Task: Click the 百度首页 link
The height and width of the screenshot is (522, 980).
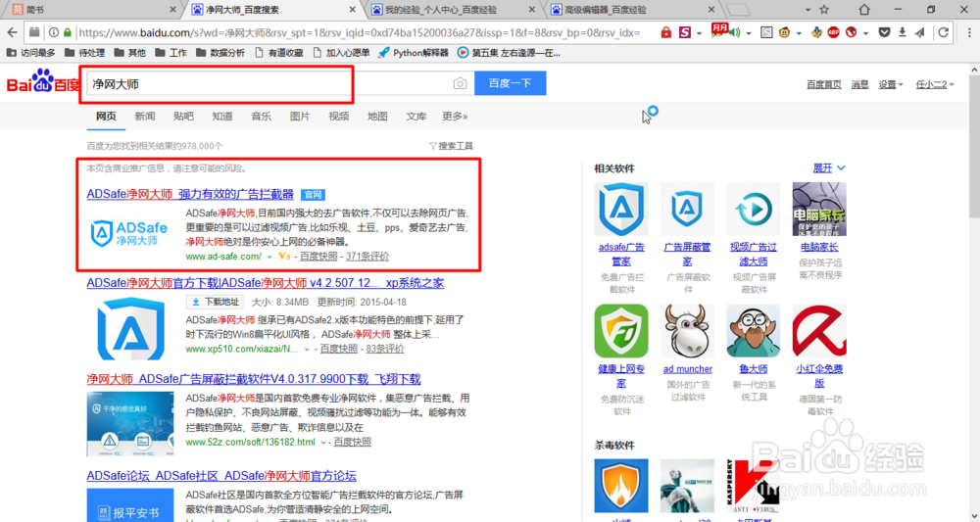Action: point(824,84)
